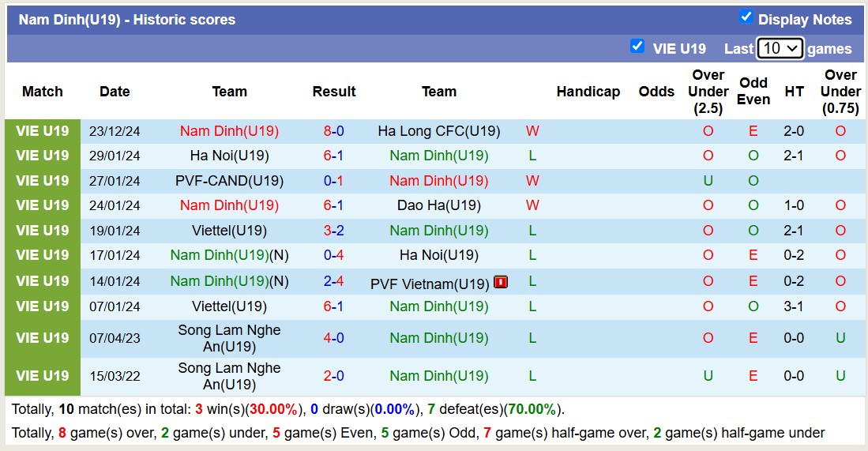Click the Handicap column header
868x451 pixels.
(588, 92)
